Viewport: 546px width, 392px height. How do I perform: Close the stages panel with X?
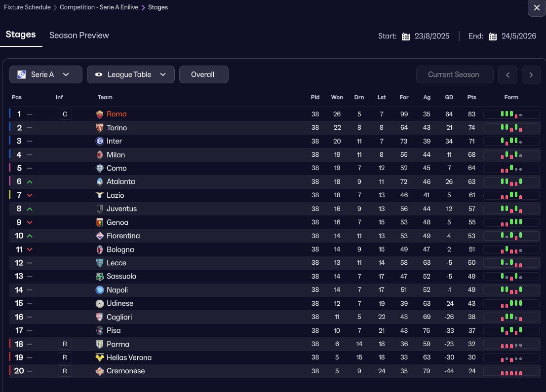tap(537, 8)
